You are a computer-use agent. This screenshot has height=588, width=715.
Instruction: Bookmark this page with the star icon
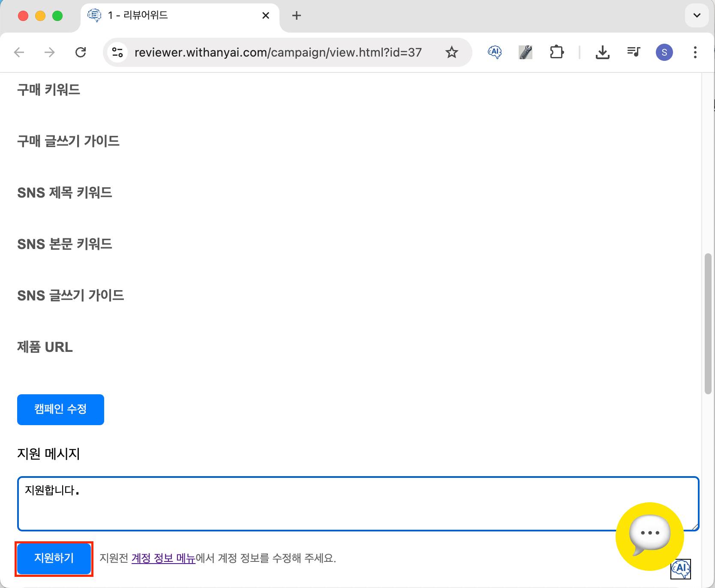(x=451, y=52)
